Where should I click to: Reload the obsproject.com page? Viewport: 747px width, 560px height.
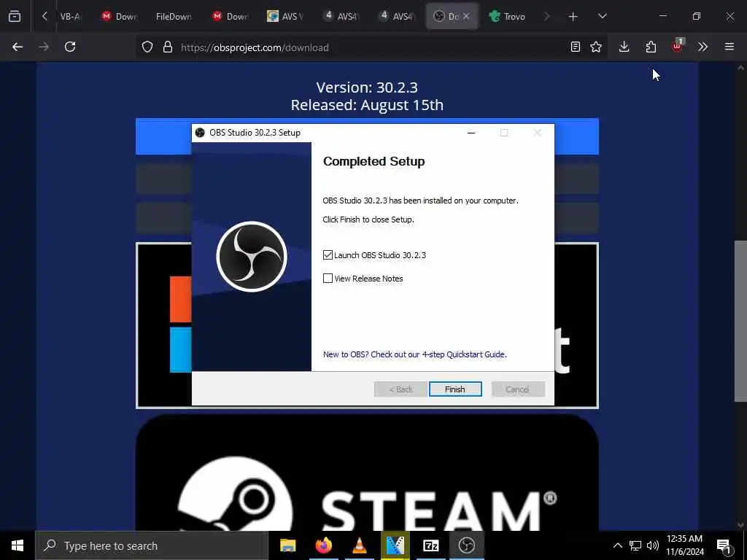pyautogui.click(x=70, y=47)
